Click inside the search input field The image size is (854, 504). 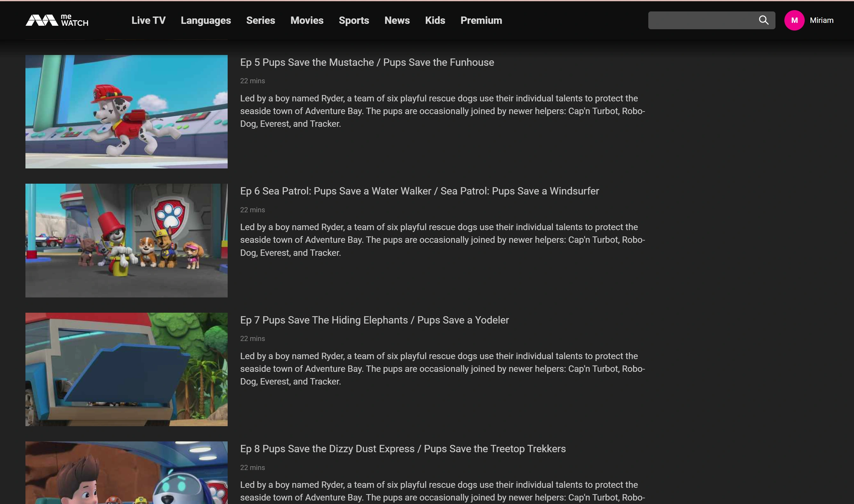(701, 20)
